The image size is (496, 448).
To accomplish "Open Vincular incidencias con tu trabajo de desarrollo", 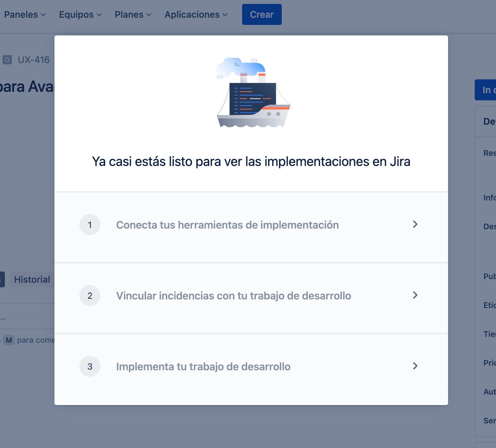I will tap(234, 296).
